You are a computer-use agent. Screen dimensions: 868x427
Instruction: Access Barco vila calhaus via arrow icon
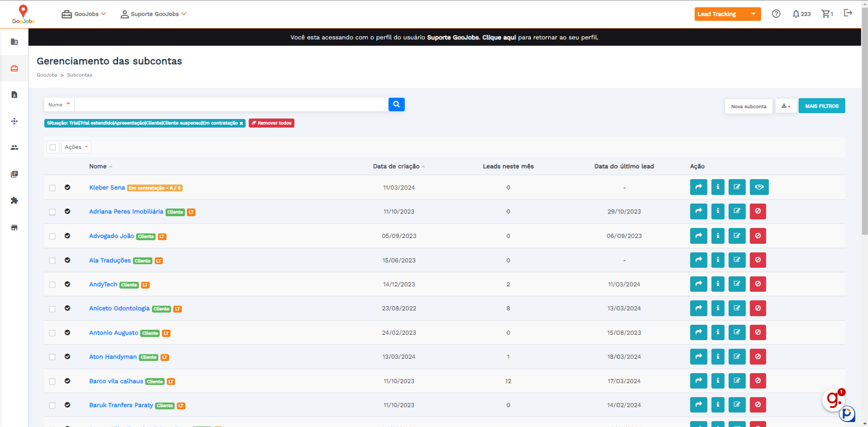coord(698,381)
